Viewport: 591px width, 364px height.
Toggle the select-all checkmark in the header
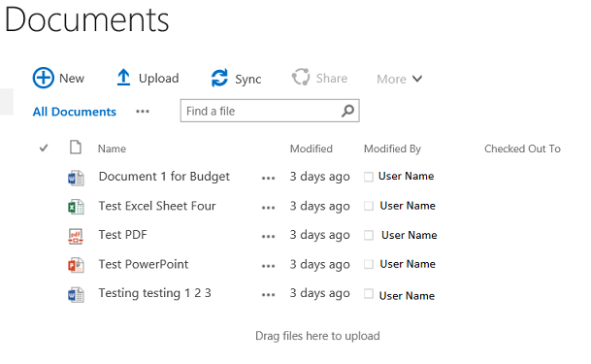click(x=44, y=148)
